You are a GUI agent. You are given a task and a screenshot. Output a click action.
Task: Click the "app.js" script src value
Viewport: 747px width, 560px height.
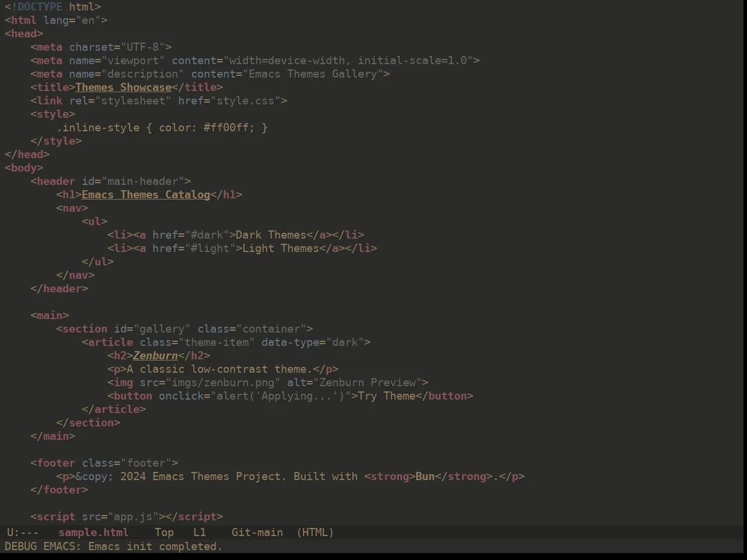click(x=133, y=517)
